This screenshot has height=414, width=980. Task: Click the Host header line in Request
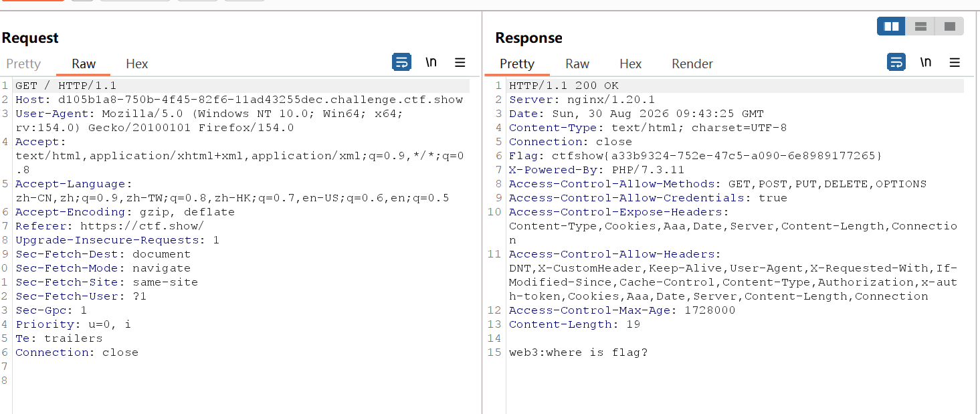(239, 100)
